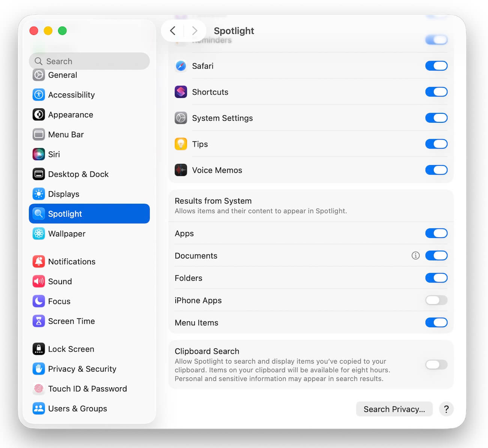Turn off Shortcuts toggle
This screenshot has width=488, height=448.
click(x=436, y=92)
